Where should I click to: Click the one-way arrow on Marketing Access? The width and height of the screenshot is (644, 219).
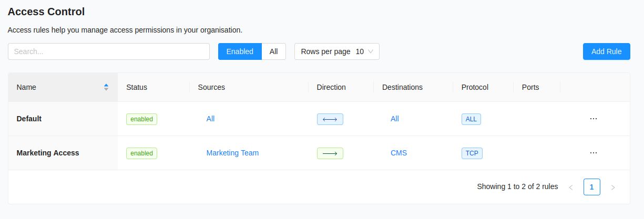coord(330,153)
